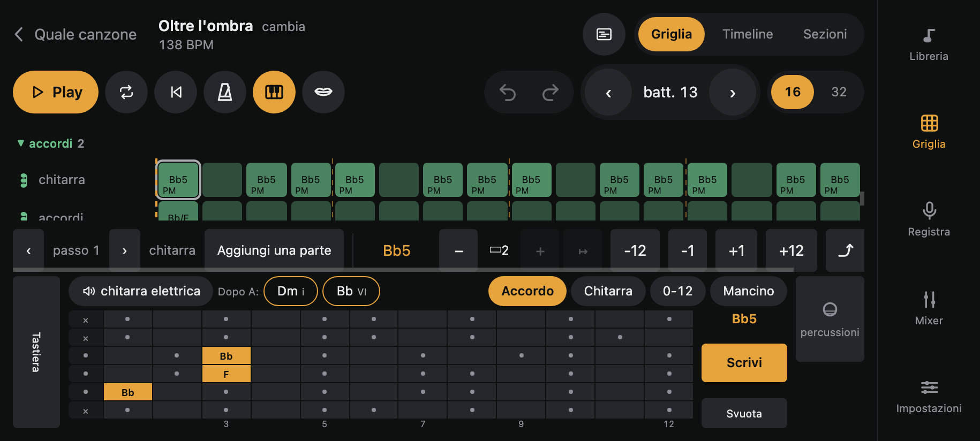This screenshot has width=980, height=441.
Task: Go to next step after passo 1
Action: click(125, 250)
